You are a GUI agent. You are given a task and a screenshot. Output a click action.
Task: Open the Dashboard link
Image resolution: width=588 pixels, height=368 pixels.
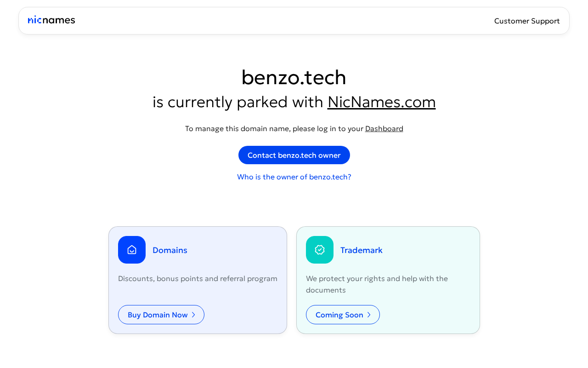[x=384, y=129]
